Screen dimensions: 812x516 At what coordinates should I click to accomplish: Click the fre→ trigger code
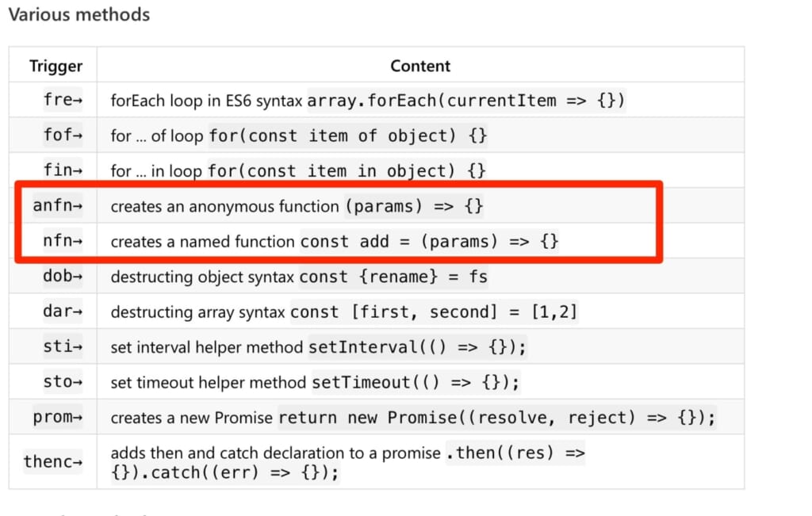63,99
